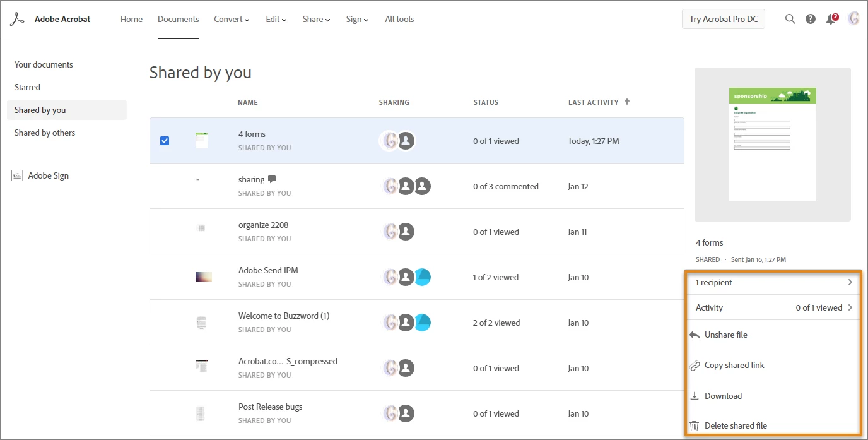The width and height of the screenshot is (868, 440).
Task: Sort by the Status column header
Action: [486, 102]
